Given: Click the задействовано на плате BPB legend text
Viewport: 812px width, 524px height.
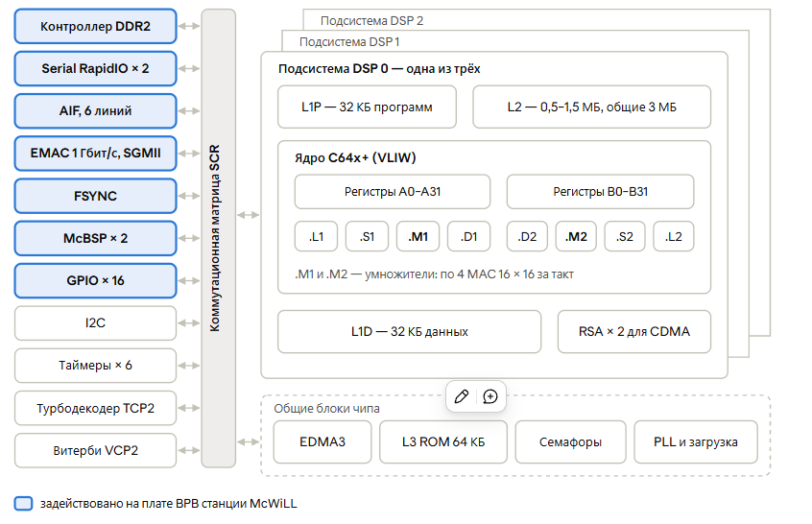Looking at the screenshot, I should 169,504.
